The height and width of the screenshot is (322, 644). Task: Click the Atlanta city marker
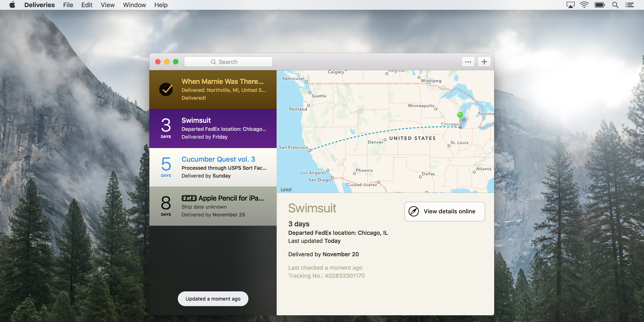coord(474,172)
